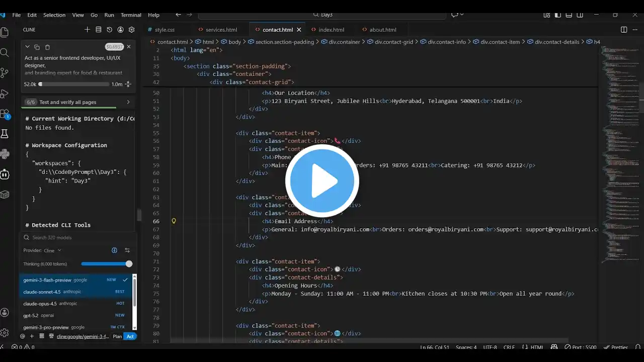This screenshot has width=644, height=362.
Task: Copy the task prompt text
Action: pos(37,47)
